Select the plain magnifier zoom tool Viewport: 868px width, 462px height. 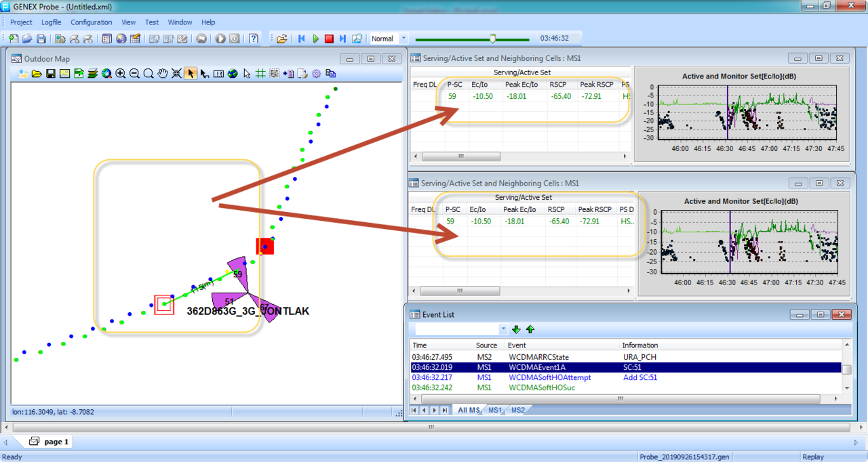(149, 73)
